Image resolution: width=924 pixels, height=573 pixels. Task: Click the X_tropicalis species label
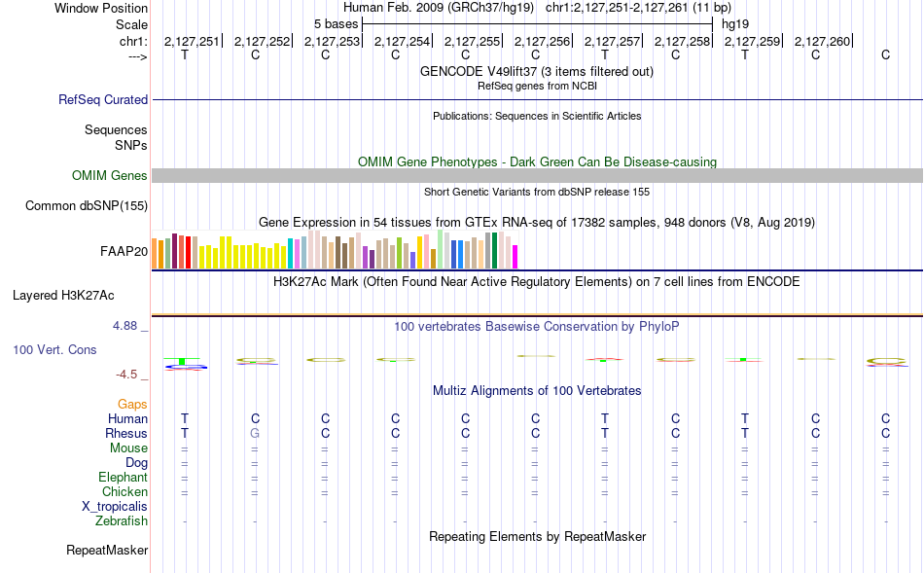(115, 507)
